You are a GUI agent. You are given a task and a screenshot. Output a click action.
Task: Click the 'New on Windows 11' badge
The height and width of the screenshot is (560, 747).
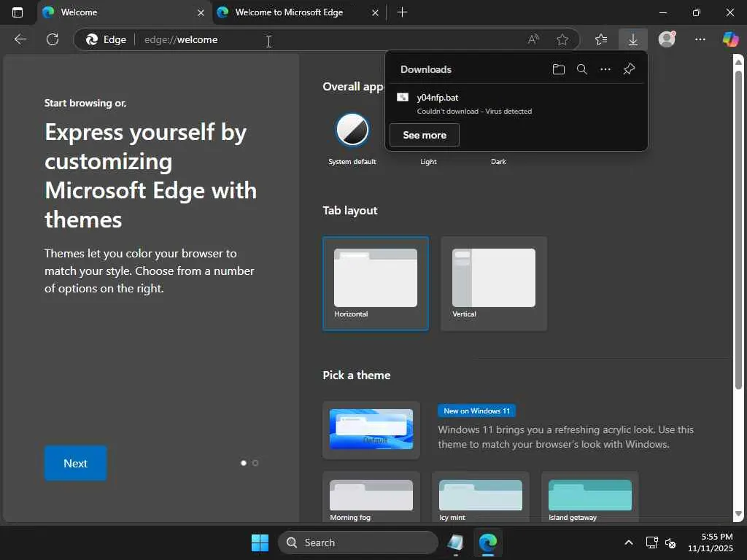tap(476, 411)
